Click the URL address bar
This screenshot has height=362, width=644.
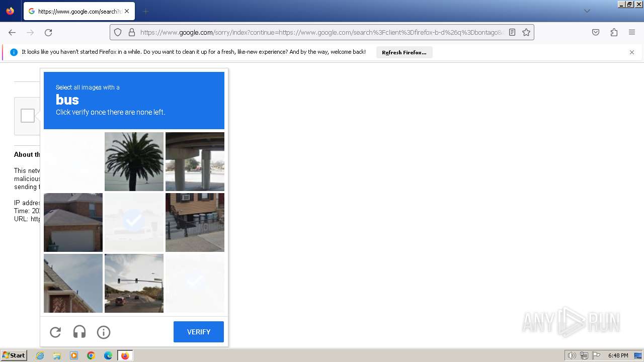tap(321, 32)
